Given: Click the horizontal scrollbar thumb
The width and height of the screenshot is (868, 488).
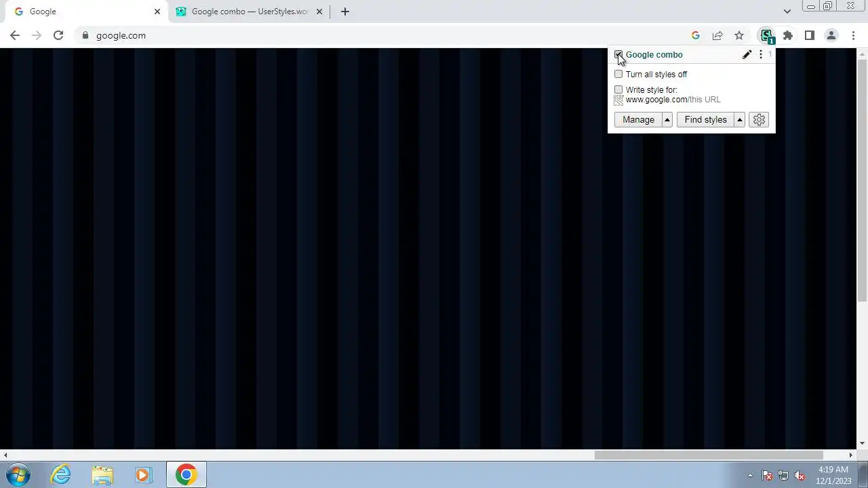Looking at the screenshot, I should (x=709, y=455).
